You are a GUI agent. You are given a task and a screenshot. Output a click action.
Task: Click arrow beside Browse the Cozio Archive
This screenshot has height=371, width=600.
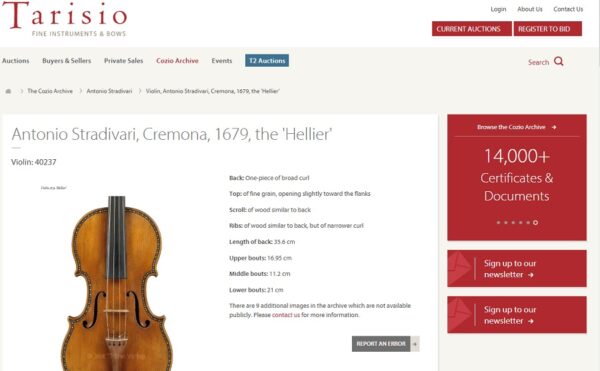click(554, 127)
